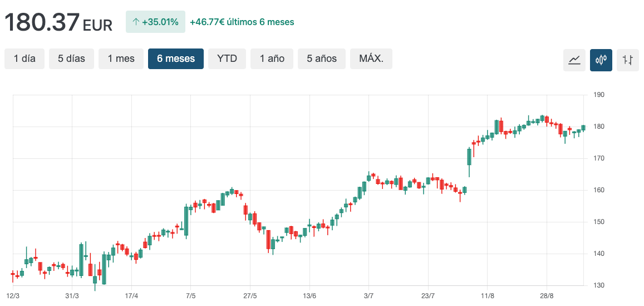Switch to line chart view
This screenshot has width=644, height=306.
point(574,60)
